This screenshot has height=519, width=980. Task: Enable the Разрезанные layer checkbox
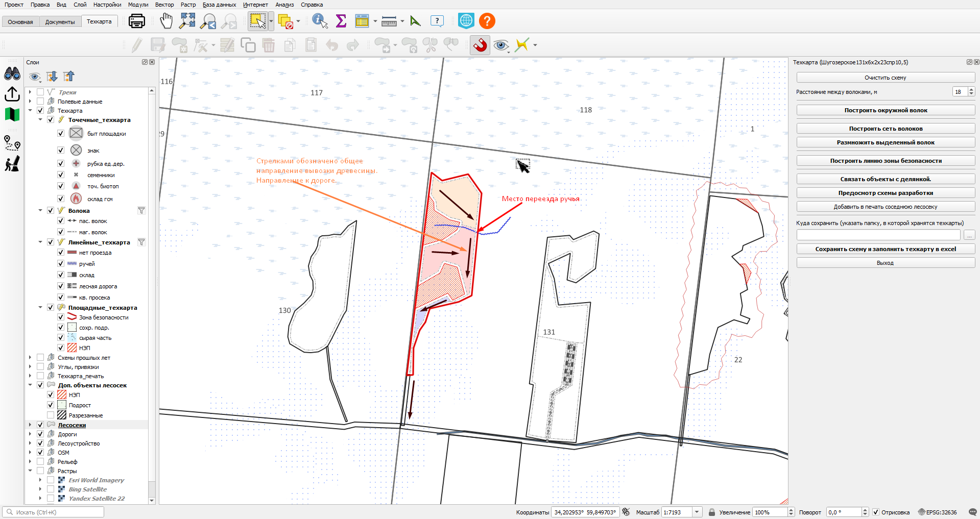tap(51, 415)
